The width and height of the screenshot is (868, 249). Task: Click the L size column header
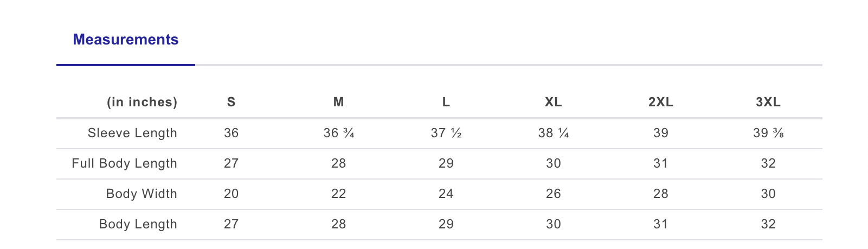pos(446,102)
